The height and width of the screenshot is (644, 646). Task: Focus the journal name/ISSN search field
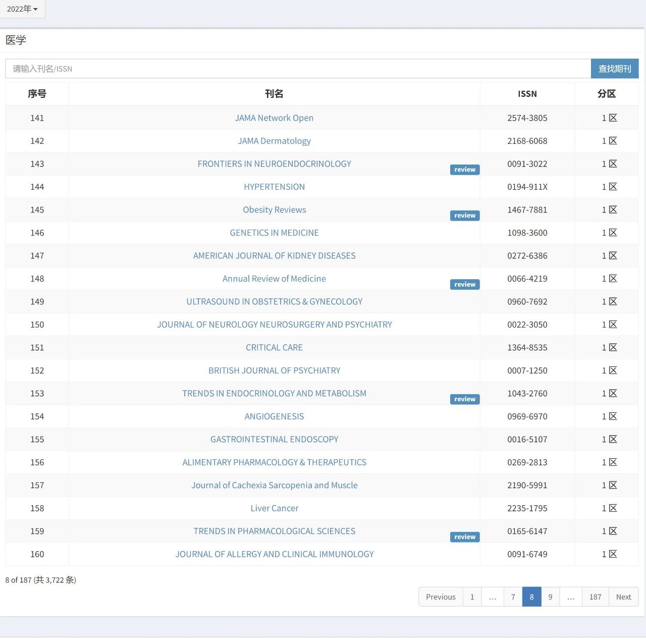tap(298, 69)
